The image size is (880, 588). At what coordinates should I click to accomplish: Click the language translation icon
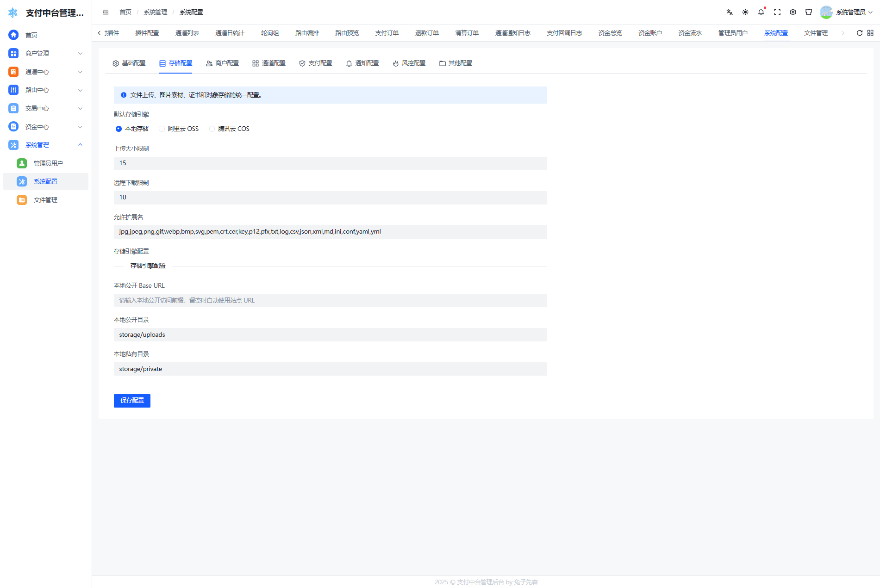[730, 12]
